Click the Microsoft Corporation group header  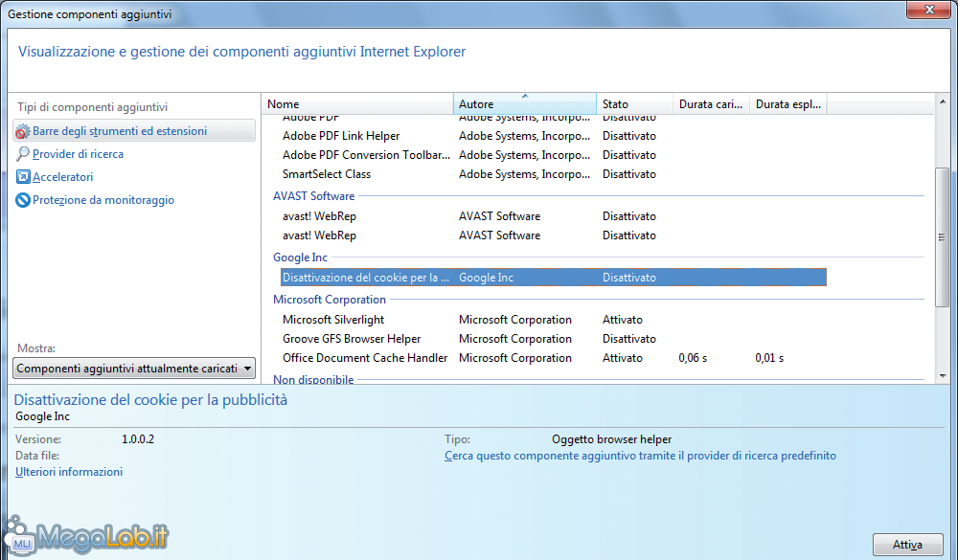330,300
